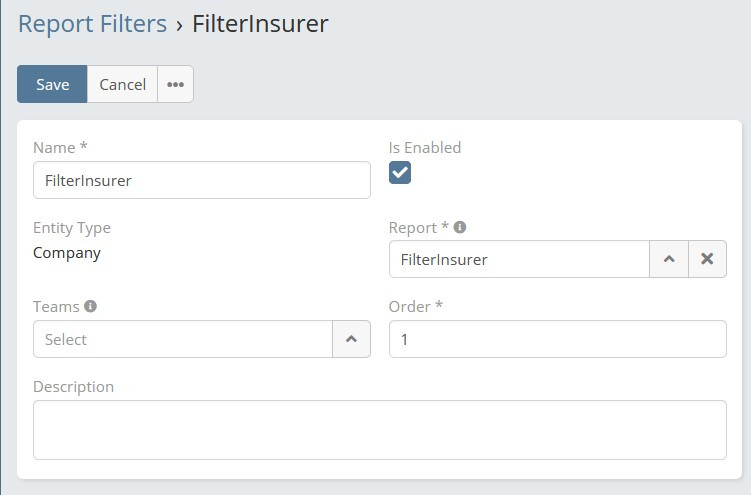Click the Is Enabled field label
Viewport: 751px width, 495px height.
coord(425,147)
